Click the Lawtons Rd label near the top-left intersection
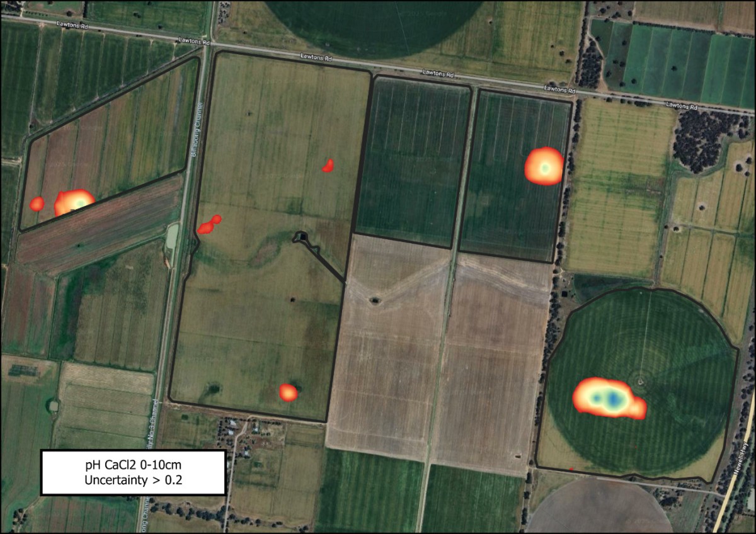The image size is (756, 534). point(190,40)
